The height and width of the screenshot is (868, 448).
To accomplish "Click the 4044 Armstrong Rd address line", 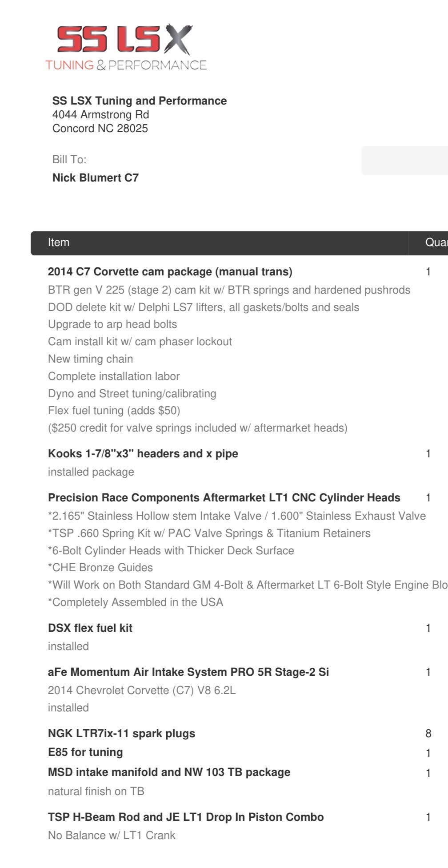I will [100, 114].
